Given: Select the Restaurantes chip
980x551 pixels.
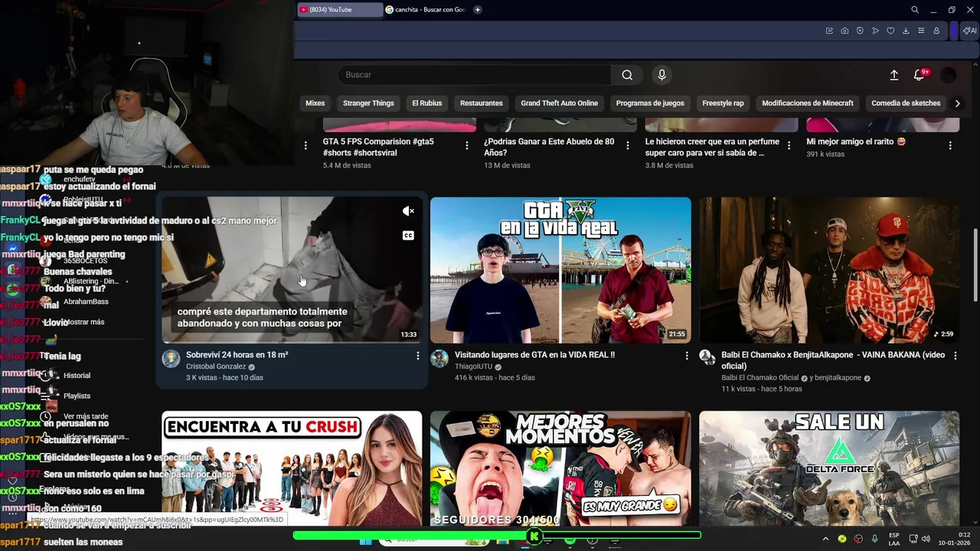Looking at the screenshot, I should coord(482,103).
